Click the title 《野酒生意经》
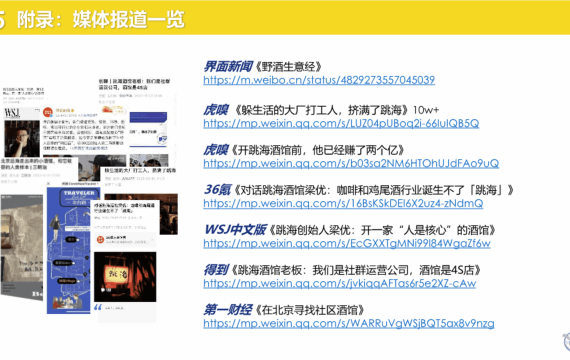 click(289, 67)
